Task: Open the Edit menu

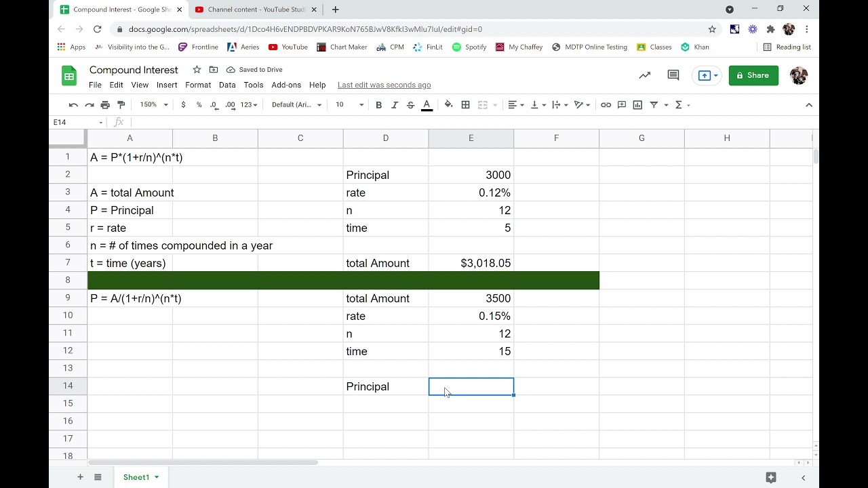Action: click(x=117, y=85)
